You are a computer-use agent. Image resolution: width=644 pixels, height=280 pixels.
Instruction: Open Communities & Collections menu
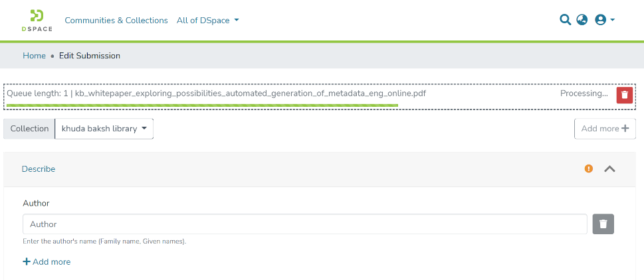click(x=116, y=21)
